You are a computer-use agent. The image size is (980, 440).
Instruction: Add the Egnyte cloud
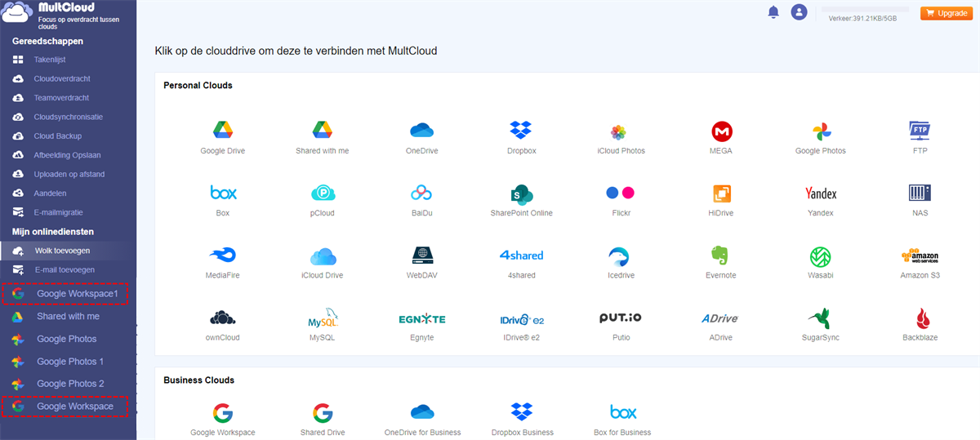422,318
